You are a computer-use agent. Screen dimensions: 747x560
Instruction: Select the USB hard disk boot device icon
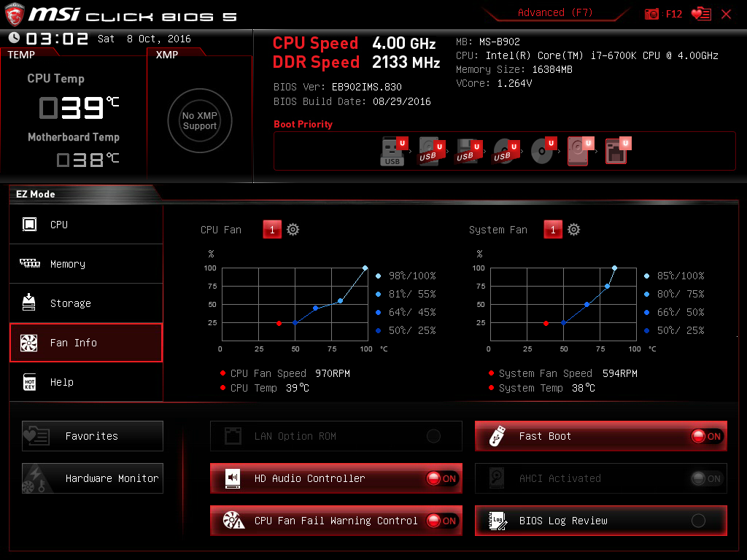[x=430, y=151]
